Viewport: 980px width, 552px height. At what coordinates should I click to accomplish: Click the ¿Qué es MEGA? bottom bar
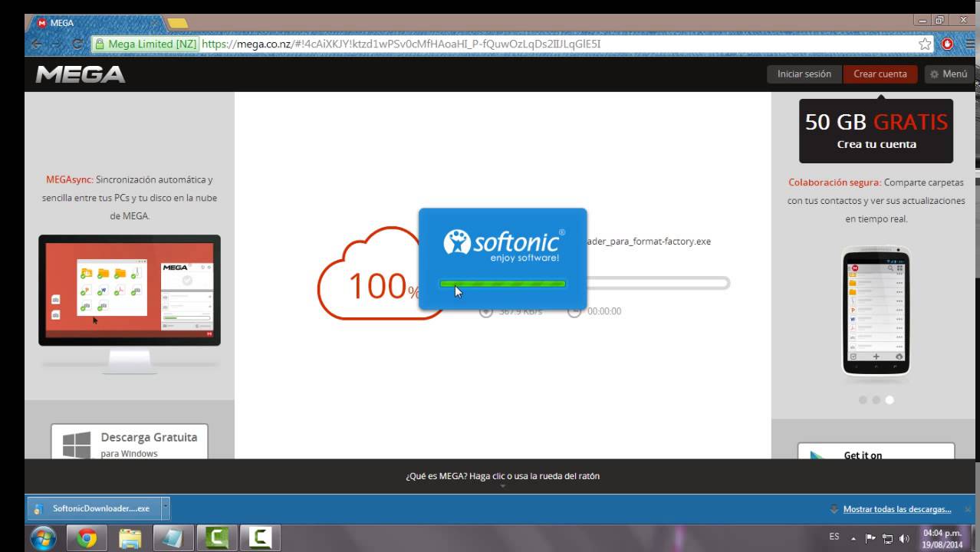click(502, 476)
